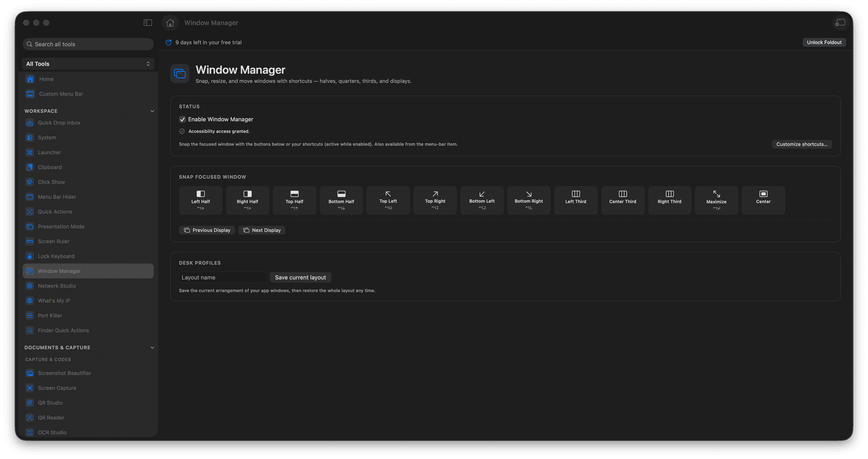Image resolution: width=868 pixels, height=459 pixels.
Task: Snap window to Right Half
Action: pyautogui.click(x=247, y=200)
